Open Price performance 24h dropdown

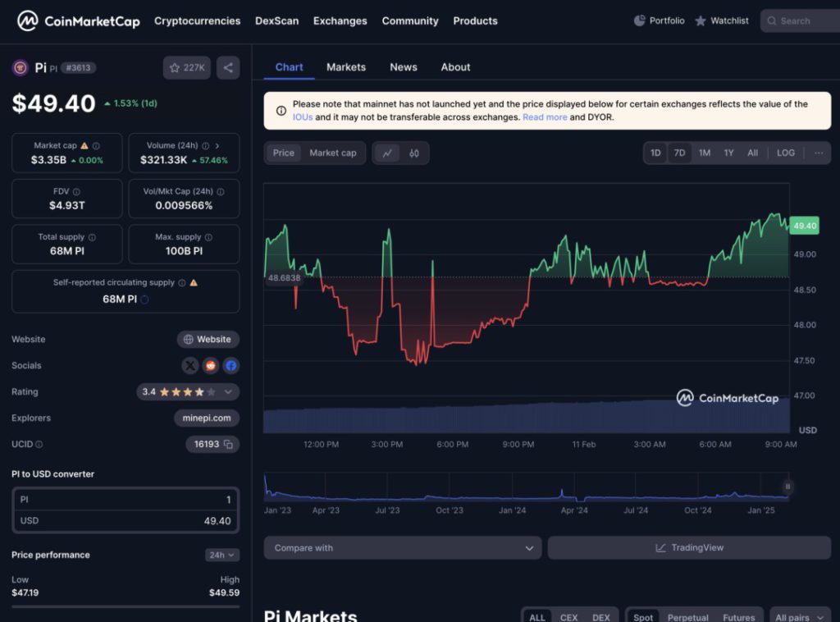[x=221, y=555]
